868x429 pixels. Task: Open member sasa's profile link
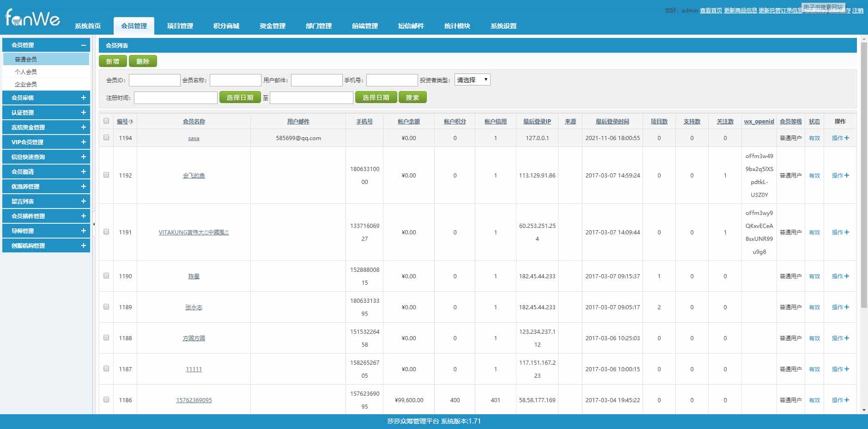coord(194,138)
